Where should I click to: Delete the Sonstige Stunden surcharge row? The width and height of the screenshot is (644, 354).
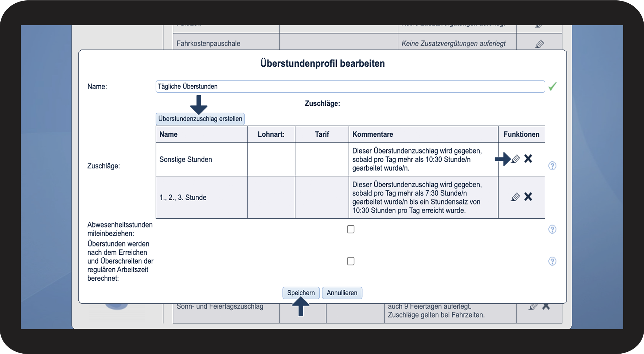pos(528,159)
